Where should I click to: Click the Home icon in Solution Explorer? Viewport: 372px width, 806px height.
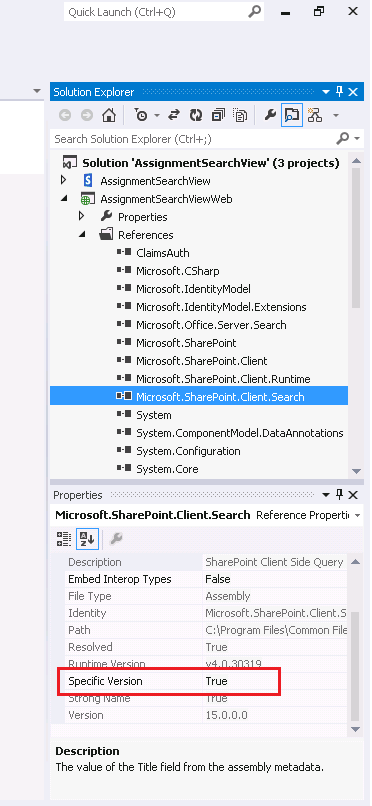pos(108,115)
